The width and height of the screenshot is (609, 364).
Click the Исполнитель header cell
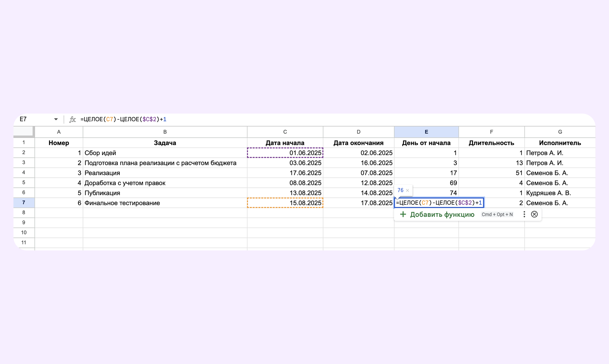560,143
